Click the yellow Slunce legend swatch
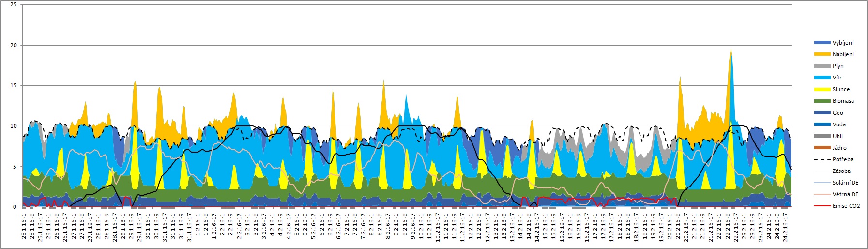The width and height of the screenshot is (868, 249). tap(822, 89)
